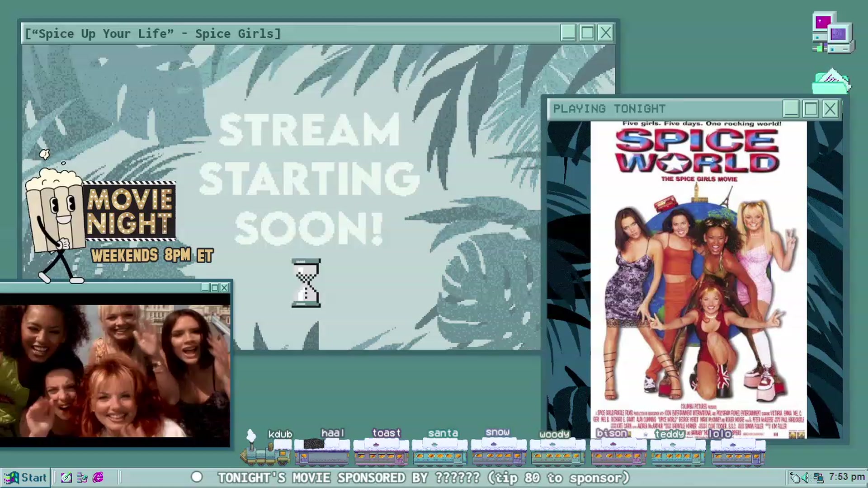This screenshot has height=488, width=868.
Task: Click The Spice Girls Movie subtitle
Action: [699, 179]
